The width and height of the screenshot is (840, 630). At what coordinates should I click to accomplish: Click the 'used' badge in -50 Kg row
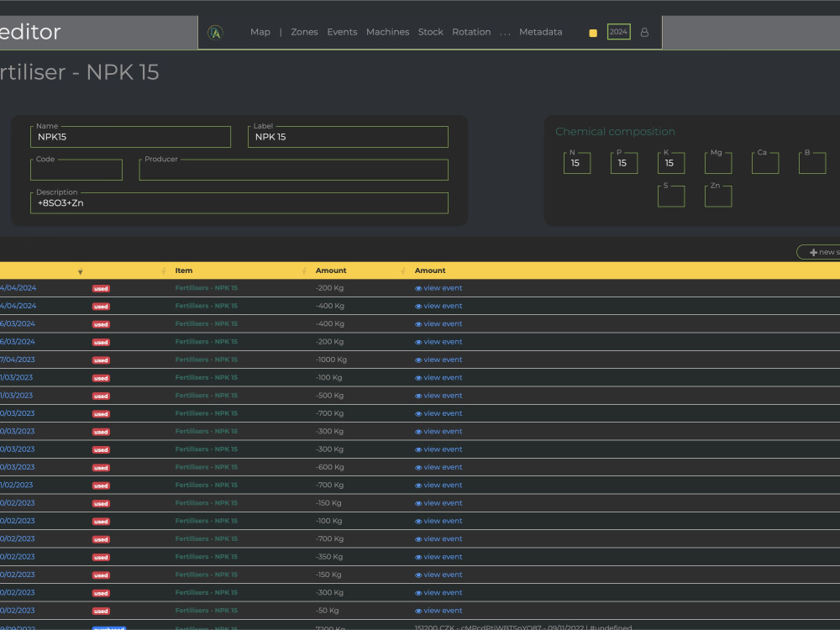pyautogui.click(x=101, y=612)
